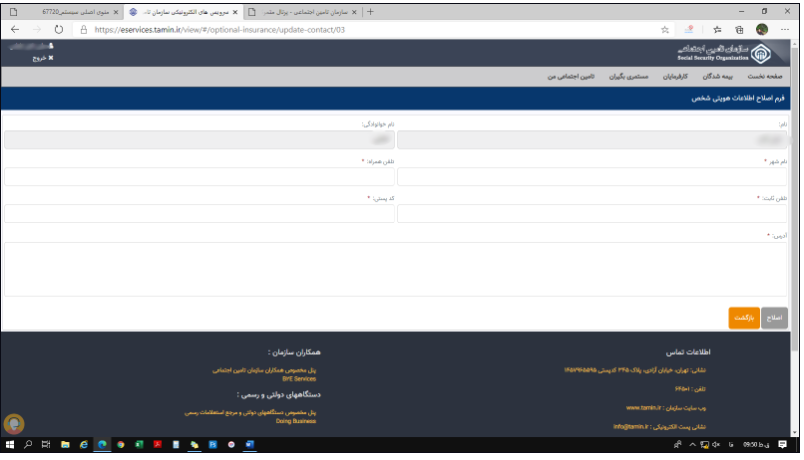Screen dimensions: 804x460
Task: Click the network icon in system tray
Action: pos(705,445)
